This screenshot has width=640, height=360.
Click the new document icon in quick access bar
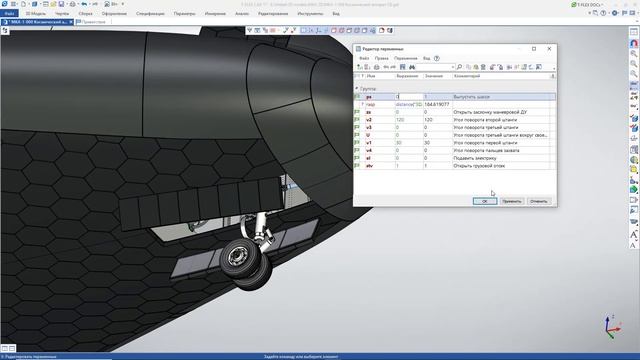pyautogui.click(x=24, y=4)
